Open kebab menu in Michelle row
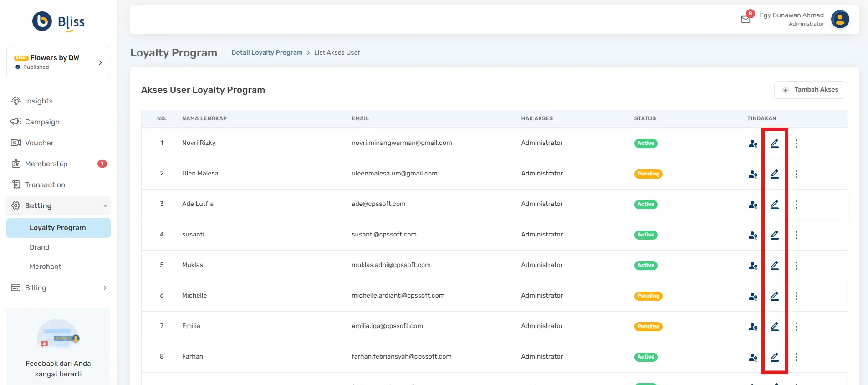This screenshot has height=385, width=868. [x=796, y=296]
